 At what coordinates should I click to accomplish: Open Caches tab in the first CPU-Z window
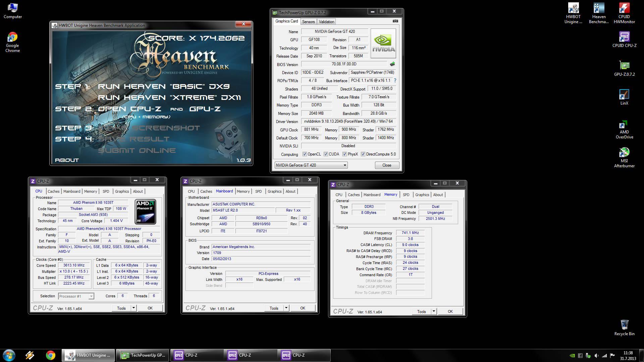(x=54, y=191)
